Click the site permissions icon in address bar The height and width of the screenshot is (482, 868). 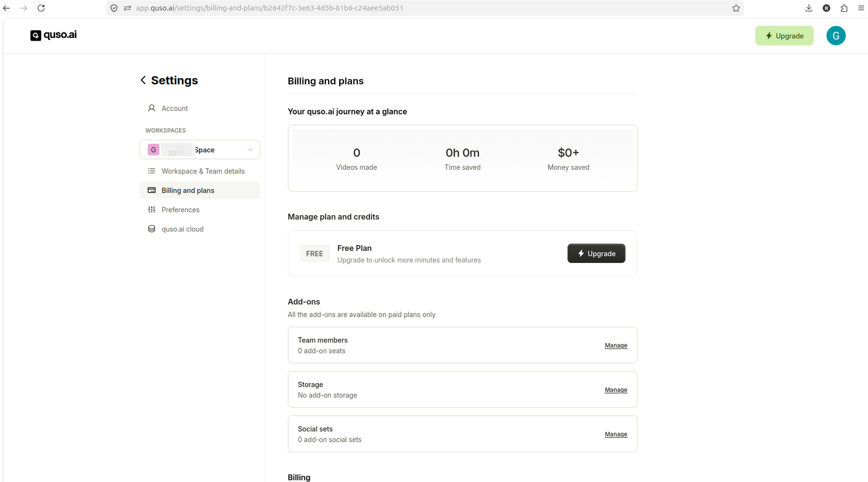pyautogui.click(x=127, y=8)
